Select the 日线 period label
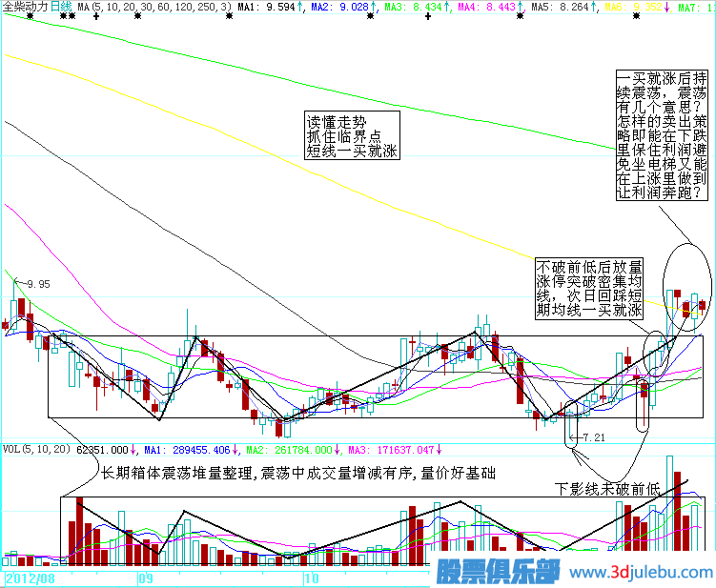716x588 pixels. (x=61, y=7)
